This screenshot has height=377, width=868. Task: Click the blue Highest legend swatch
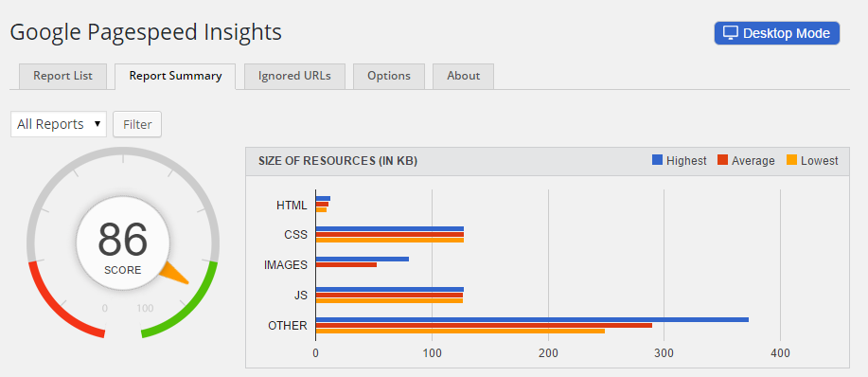pyautogui.click(x=658, y=160)
